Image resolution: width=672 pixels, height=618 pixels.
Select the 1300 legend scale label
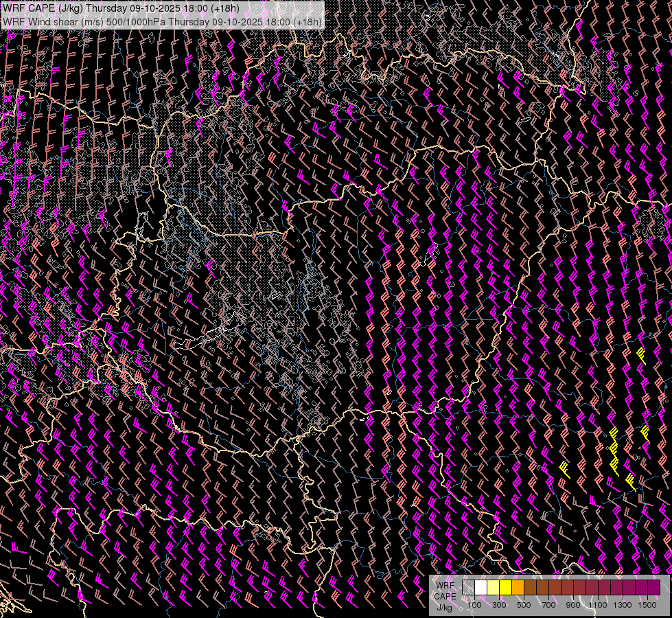pyautogui.click(x=623, y=605)
